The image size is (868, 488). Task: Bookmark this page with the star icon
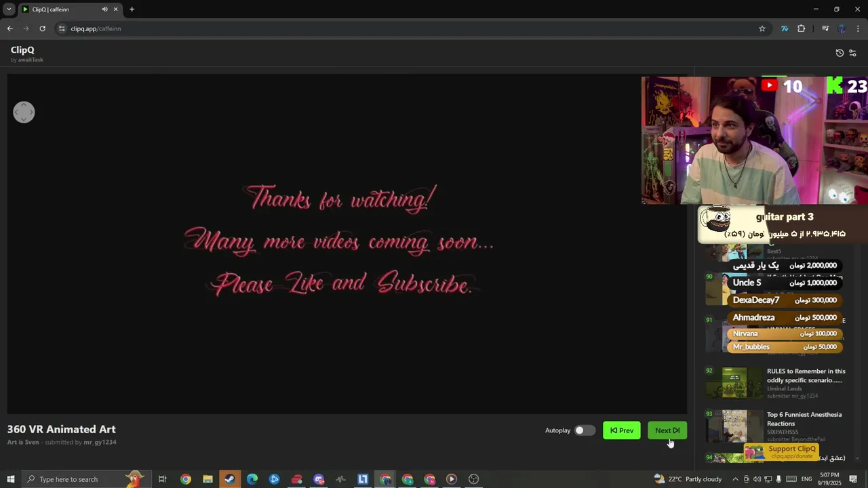pos(762,28)
